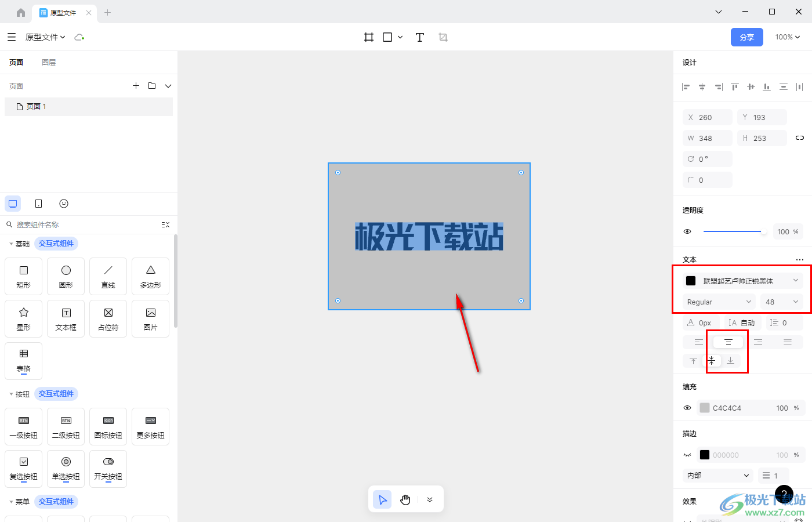Image resolution: width=812 pixels, height=522 pixels.
Task: Pick the 圆形 component
Action: click(x=66, y=277)
